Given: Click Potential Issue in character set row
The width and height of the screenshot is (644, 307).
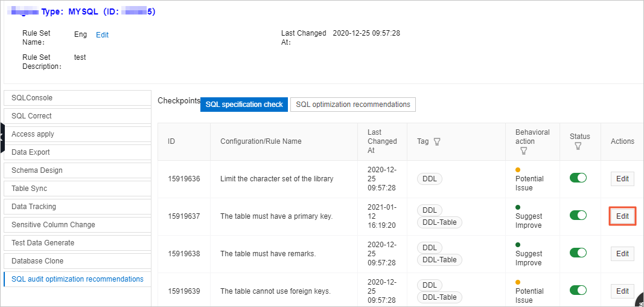Looking at the screenshot, I should (529, 183).
